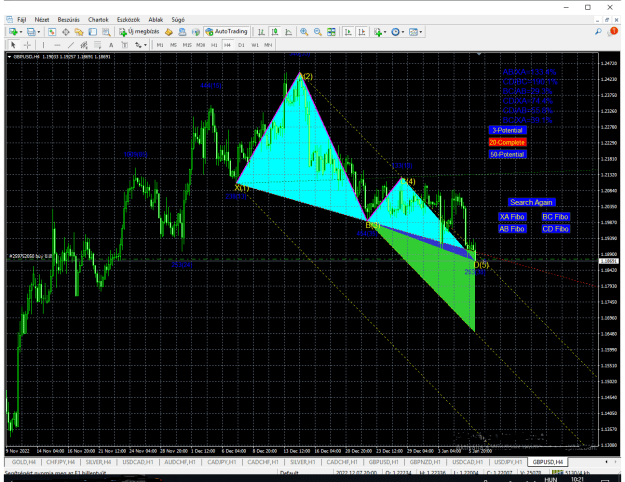Expand the Periods dropdown arrow
Image resolution: width=625 pixels, height=482 pixels.
point(403,32)
